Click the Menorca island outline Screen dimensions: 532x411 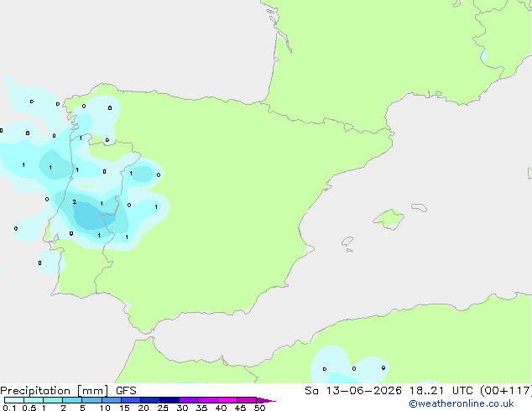420,207
